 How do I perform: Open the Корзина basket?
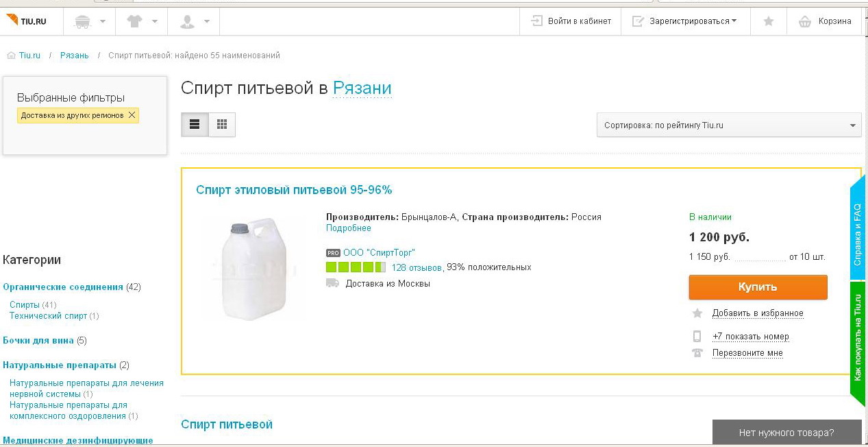point(825,21)
